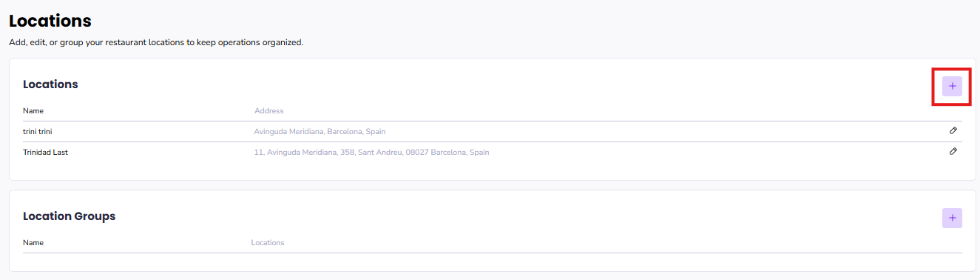The width and height of the screenshot is (980, 280).
Task: Edit the Trinidad Last location via pencil icon
Action: 953,151
